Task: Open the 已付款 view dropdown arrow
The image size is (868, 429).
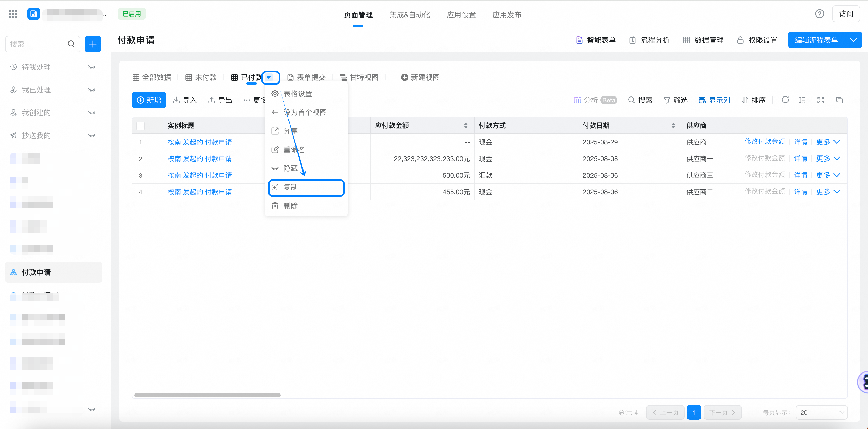Action: point(269,78)
